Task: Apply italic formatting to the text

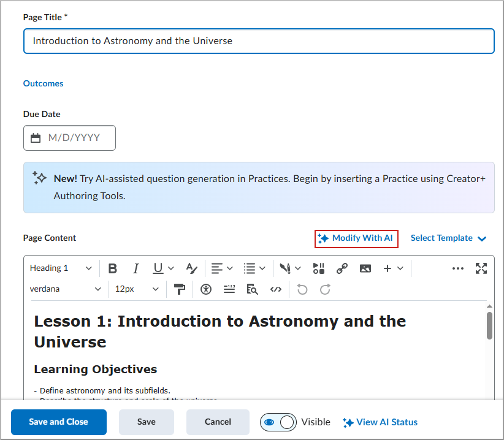Action: 136,268
